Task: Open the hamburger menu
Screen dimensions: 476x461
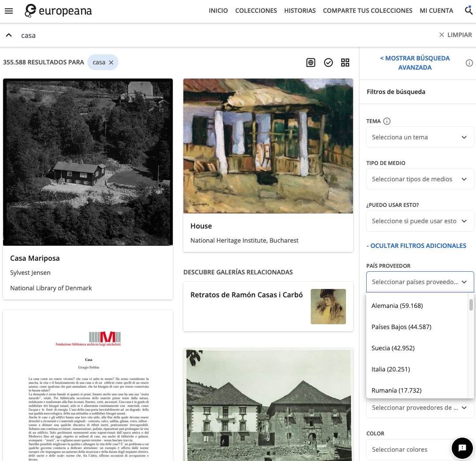Action: tap(9, 11)
